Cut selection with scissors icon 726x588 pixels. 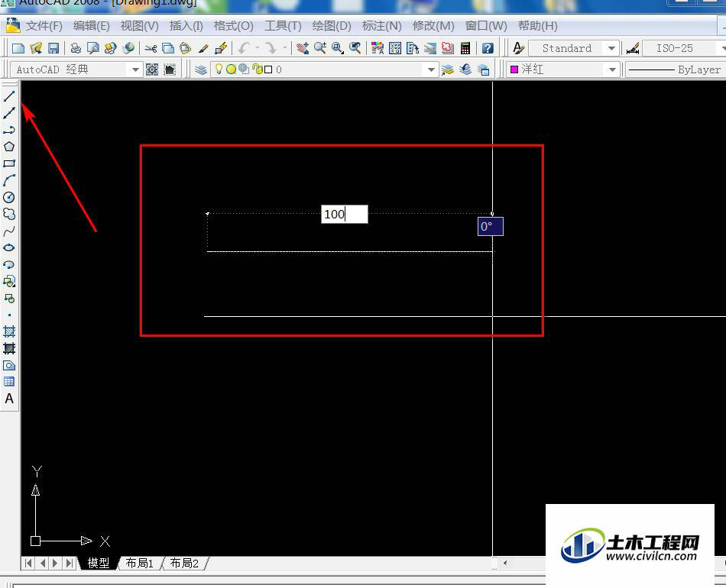(x=151, y=48)
